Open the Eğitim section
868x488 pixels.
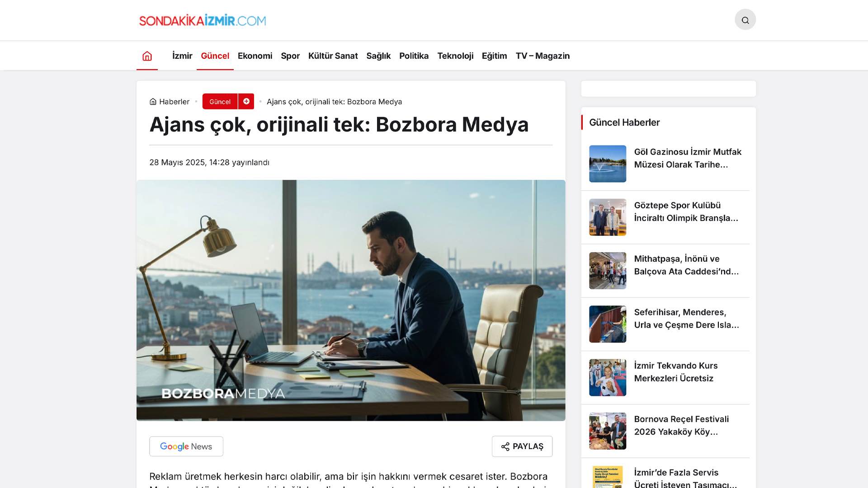click(494, 56)
